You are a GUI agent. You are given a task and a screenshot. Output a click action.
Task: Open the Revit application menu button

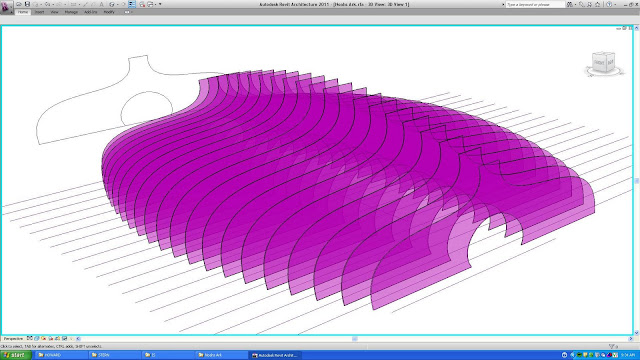pyautogui.click(x=6, y=8)
